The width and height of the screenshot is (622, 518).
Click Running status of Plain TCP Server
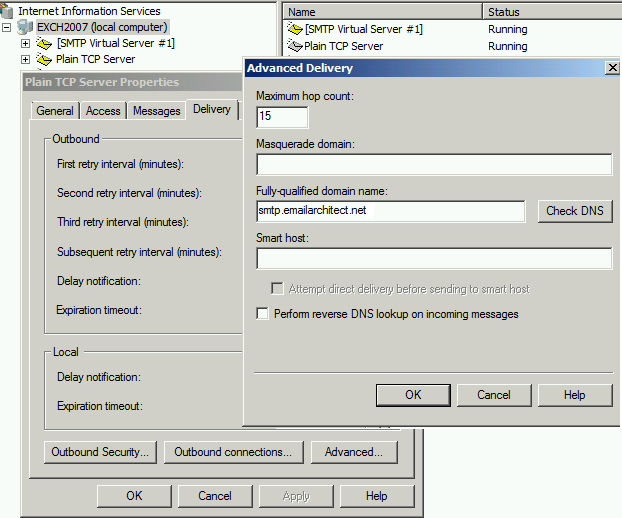pyautogui.click(x=508, y=46)
